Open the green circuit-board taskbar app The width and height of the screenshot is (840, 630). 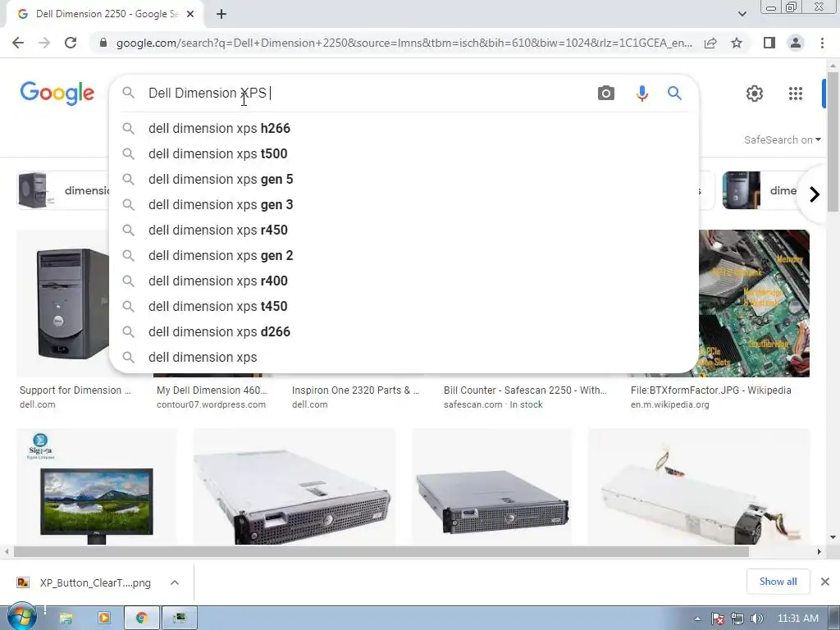click(x=180, y=619)
